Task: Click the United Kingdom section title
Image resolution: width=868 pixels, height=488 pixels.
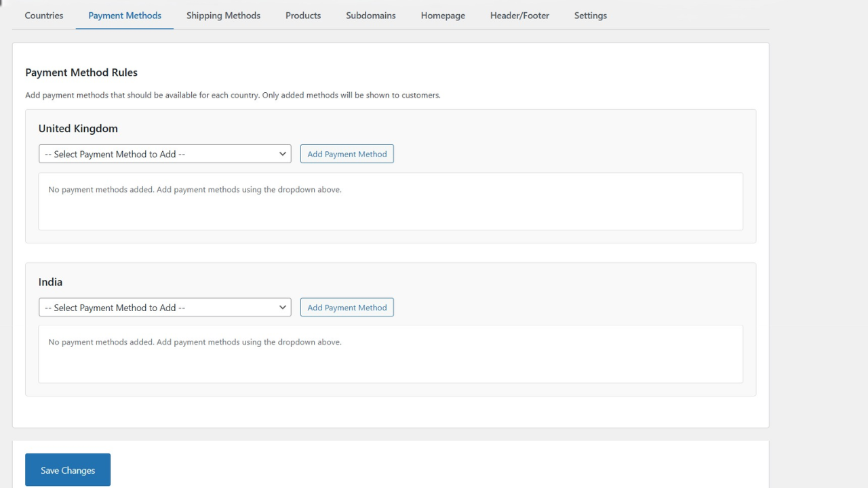Action: (78, 128)
